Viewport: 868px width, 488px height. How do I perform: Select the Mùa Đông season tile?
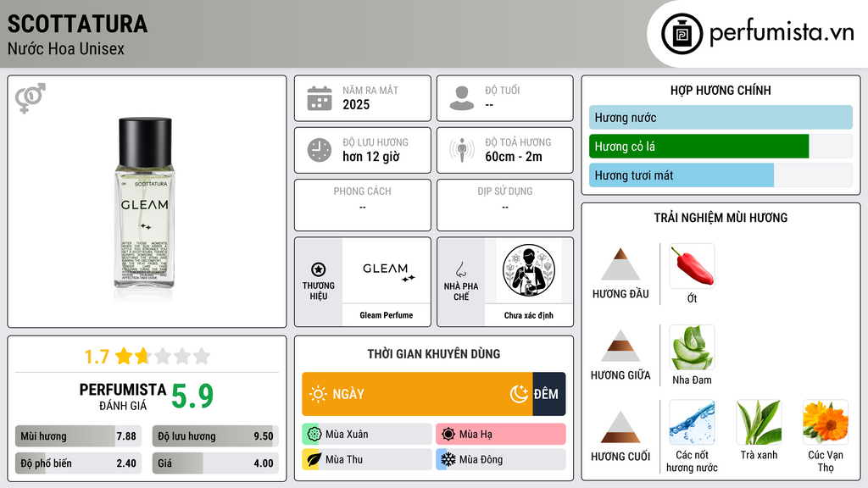pyautogui.click(x=501, y=459)
